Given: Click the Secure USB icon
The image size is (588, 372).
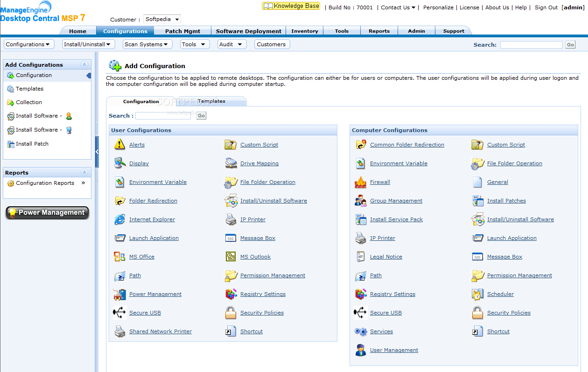Looking at the screenshot, I should click(x=119, y=313).
